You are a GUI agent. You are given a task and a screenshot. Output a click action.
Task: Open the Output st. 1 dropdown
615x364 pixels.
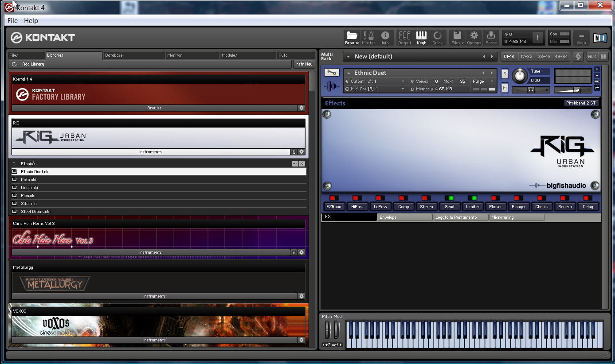pos(403,81)
